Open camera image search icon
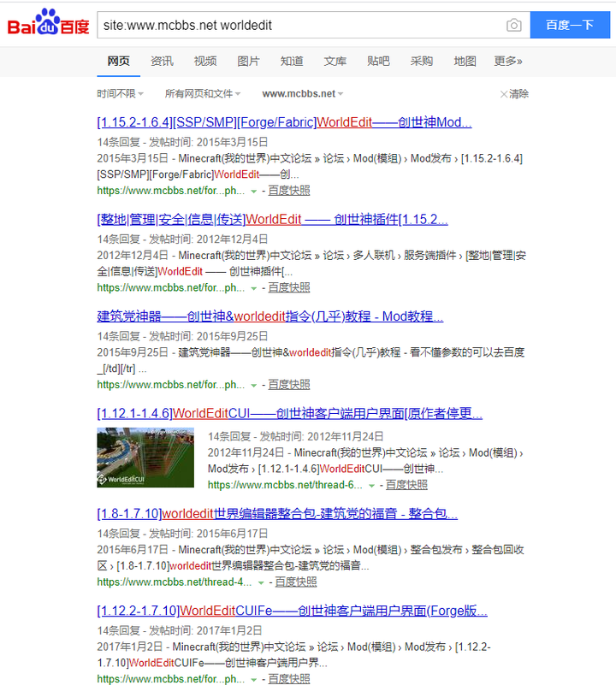616x697 pixels. click(x=513, y=25)
